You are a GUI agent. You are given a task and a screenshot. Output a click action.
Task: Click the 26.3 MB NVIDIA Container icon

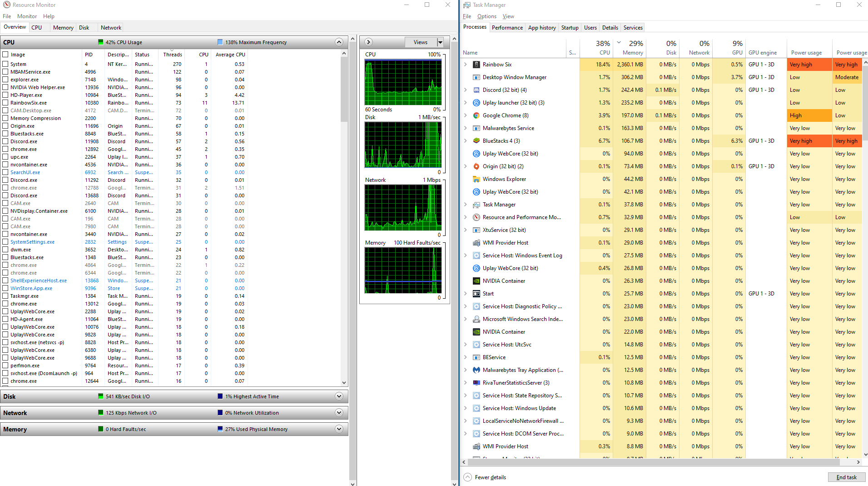476,281
